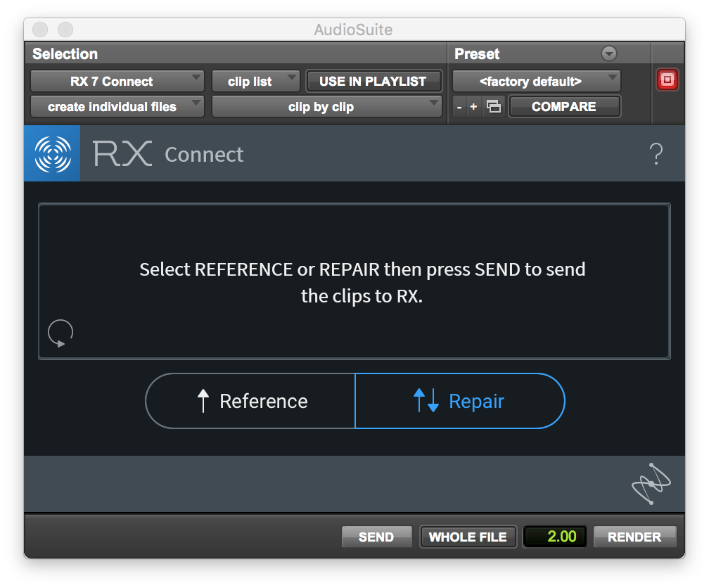Click the RX logo icon
The width and height of the screenshot is (709, 588).
52,154
